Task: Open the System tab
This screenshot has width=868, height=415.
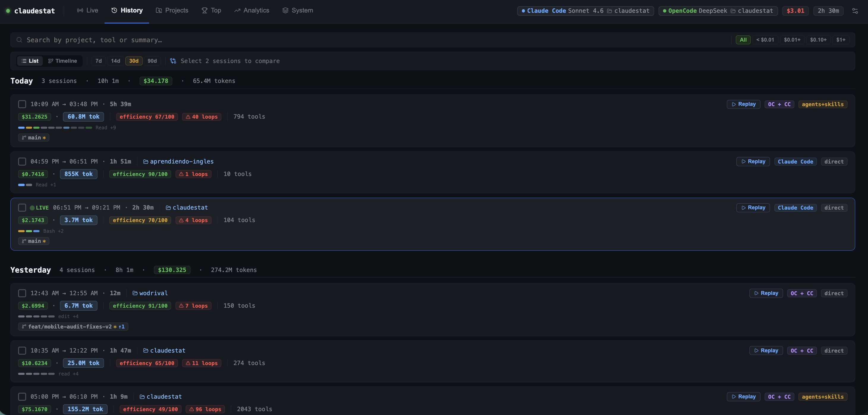Action: pos(298,10)
